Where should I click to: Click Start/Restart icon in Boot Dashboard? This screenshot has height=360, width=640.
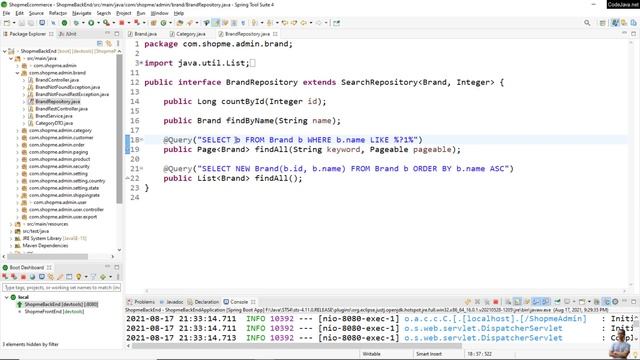point(6,277)
